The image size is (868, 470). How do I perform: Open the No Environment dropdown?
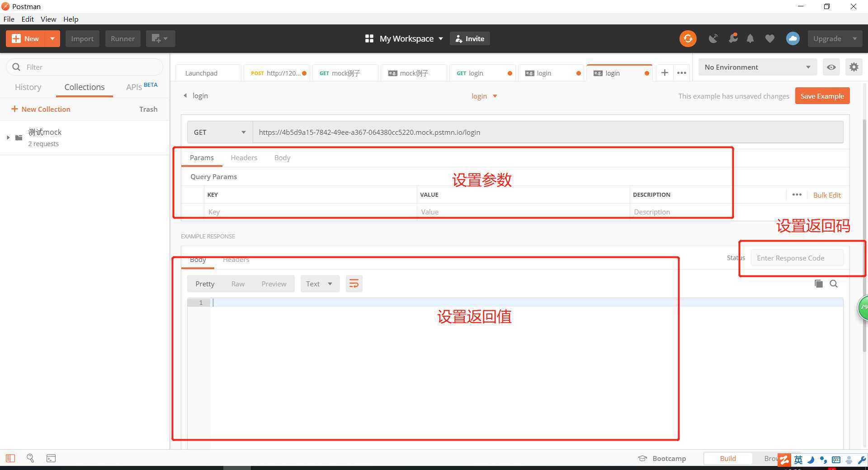click(757, 67)
